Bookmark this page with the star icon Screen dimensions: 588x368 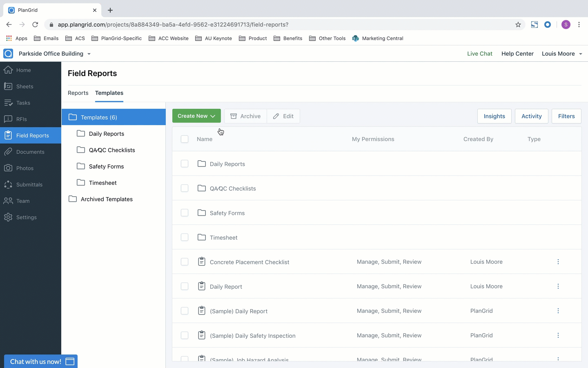[518, 25]
